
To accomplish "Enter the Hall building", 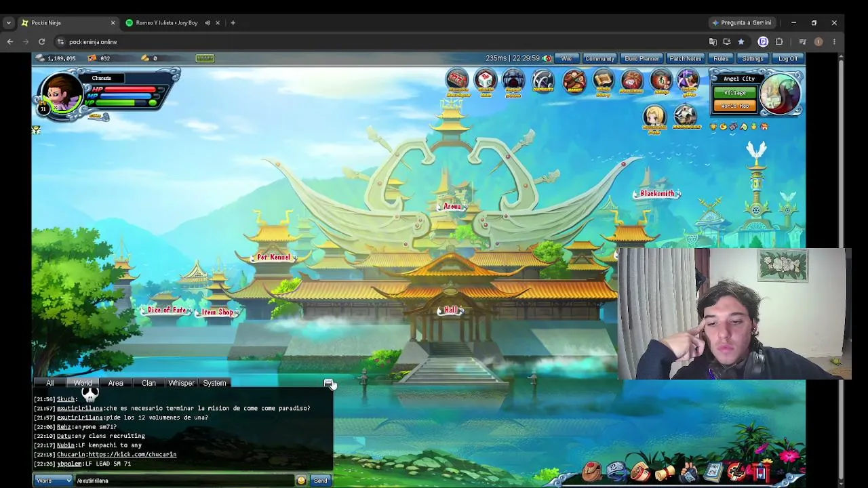I will [x=451, y=310].
